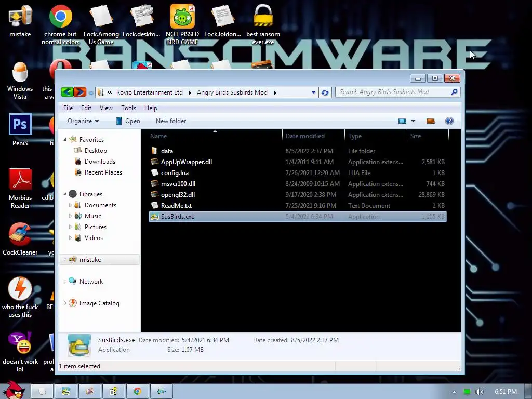Open the address bar history dropdown
This screenshot has height=399, width=532.
313,92
